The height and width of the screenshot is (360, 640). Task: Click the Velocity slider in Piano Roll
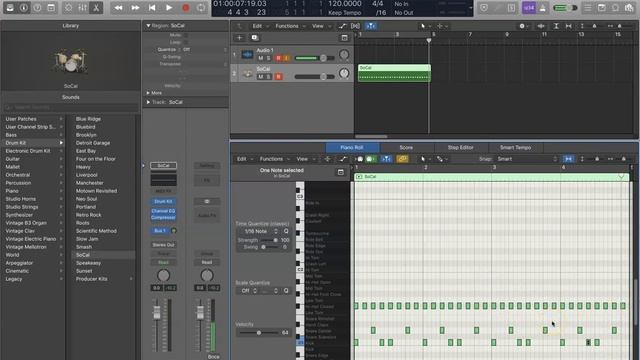tap(259, 333)
